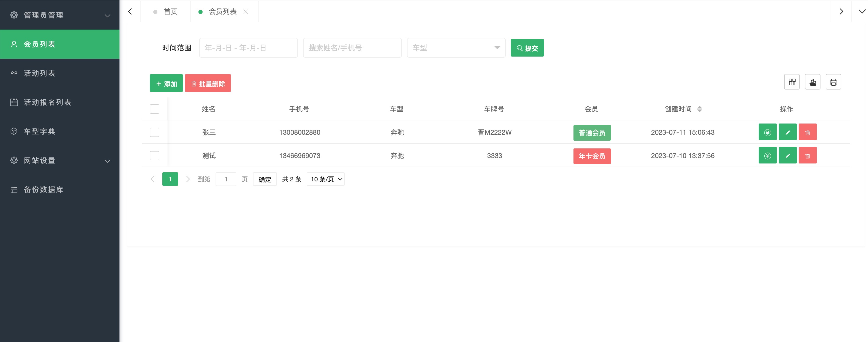Open the tab options dropdown at top right
This screenshot has height=342, width=868.
click(862, 11)
